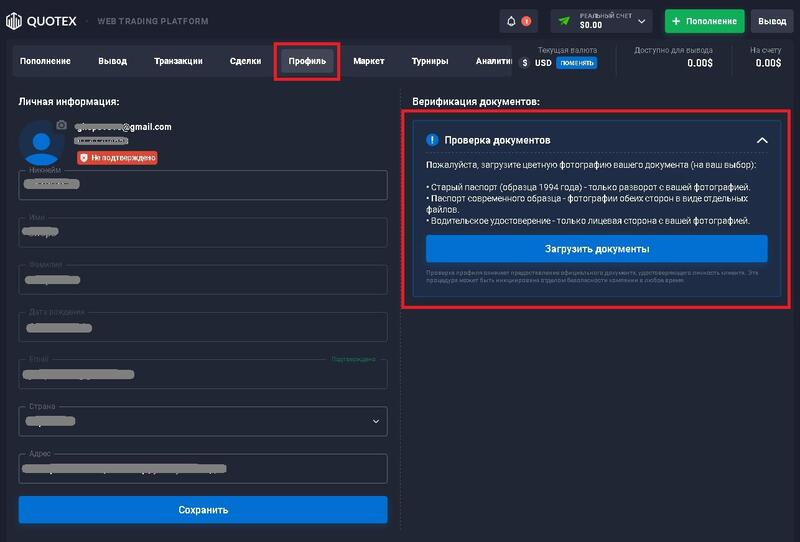Click the Сохранить button
Image resolution: width=800 pixels, height=542 pixels.
[x=203, y=510]
